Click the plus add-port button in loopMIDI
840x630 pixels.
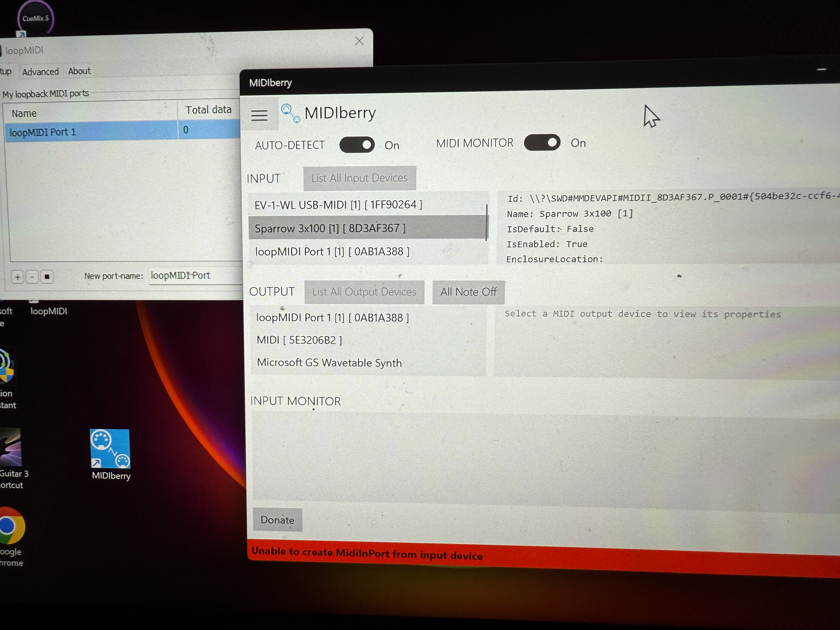pyautogui.click(x=18, y=277)
